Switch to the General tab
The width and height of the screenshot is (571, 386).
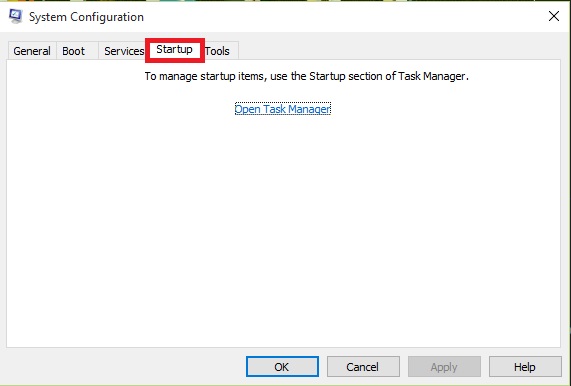click(32, 51)
